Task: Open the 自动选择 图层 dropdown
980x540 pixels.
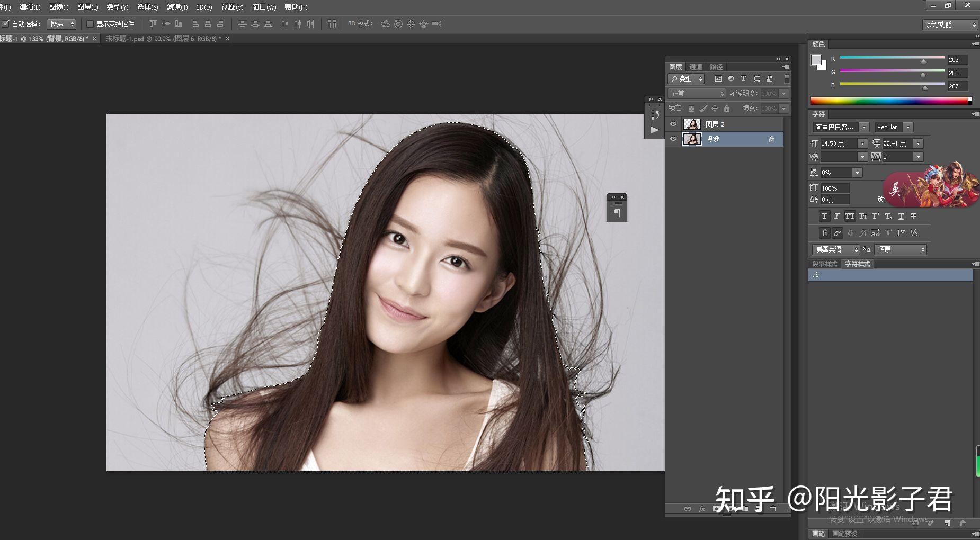Action: (x=61, y=24)
